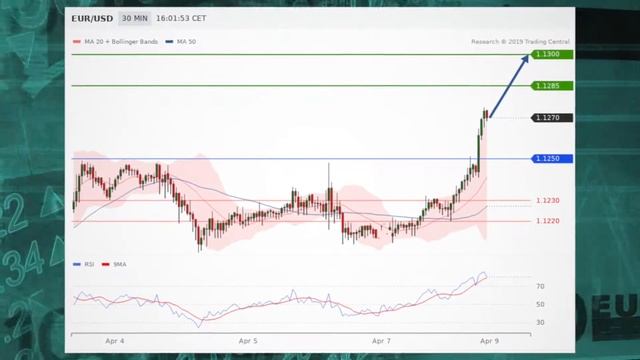Click the pink MA 20 legend swatch
Viewport: 640px width, 360px height.
[x=77, y=42]
